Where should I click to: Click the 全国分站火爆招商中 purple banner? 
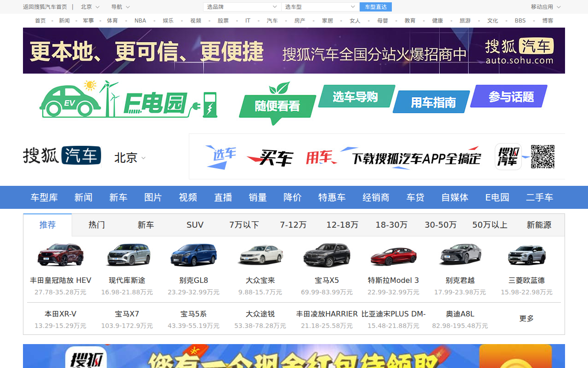[x=294, y=51]
